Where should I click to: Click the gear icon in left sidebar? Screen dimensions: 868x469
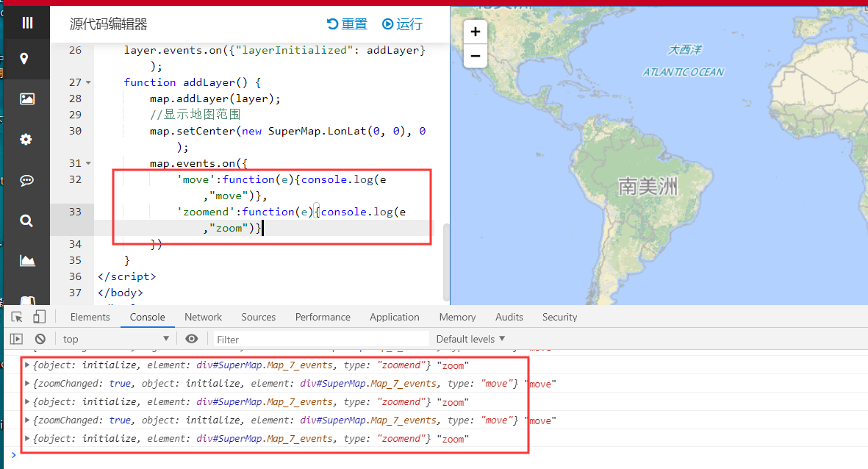26,139
